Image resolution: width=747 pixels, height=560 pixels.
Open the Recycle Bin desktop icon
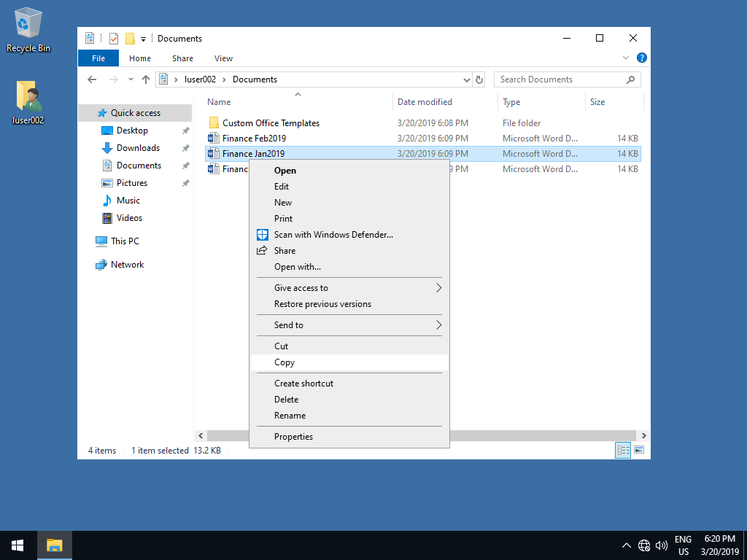[28, 30]
